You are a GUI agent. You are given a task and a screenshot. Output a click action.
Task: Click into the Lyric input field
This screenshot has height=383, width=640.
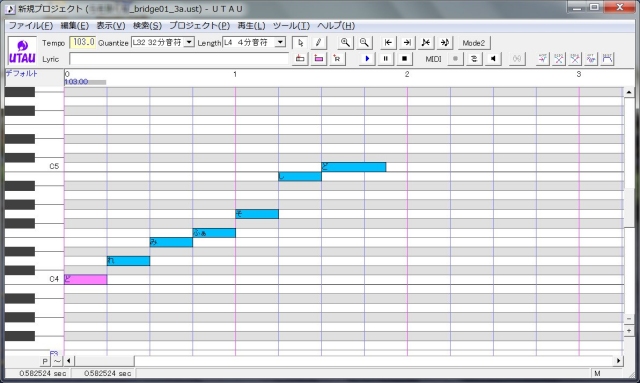click(179, 59)
